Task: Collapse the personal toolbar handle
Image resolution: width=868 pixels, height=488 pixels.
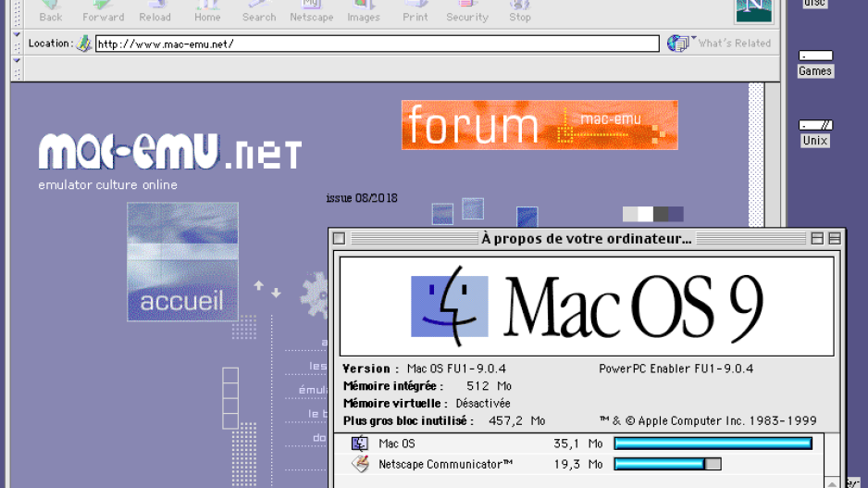Action: pos(17,60)
